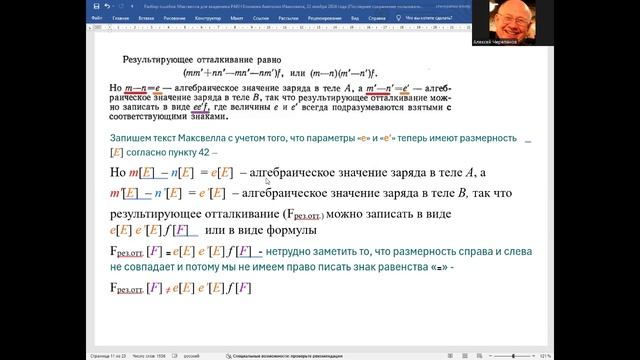
Task: Open the Рецензирование ribbon tab
Action: tap(324, 18)
